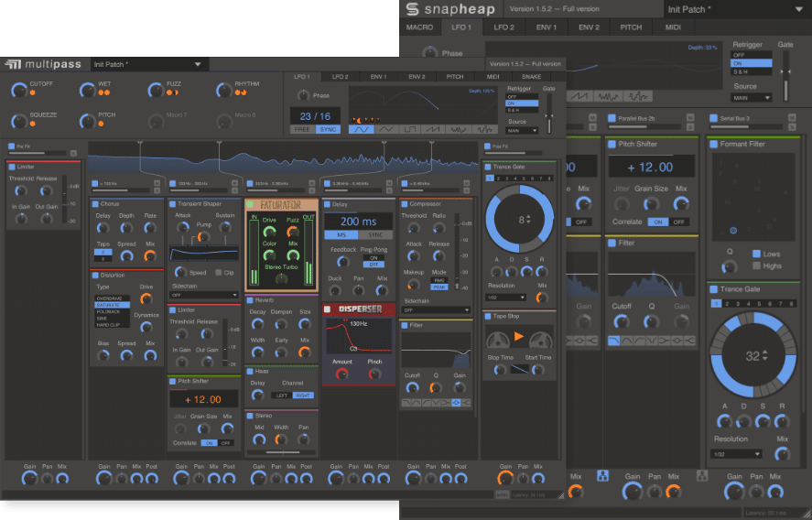Solo Parallel Bus 2b with S button
This screenshot has height=520, width=812.
point(689,127)
